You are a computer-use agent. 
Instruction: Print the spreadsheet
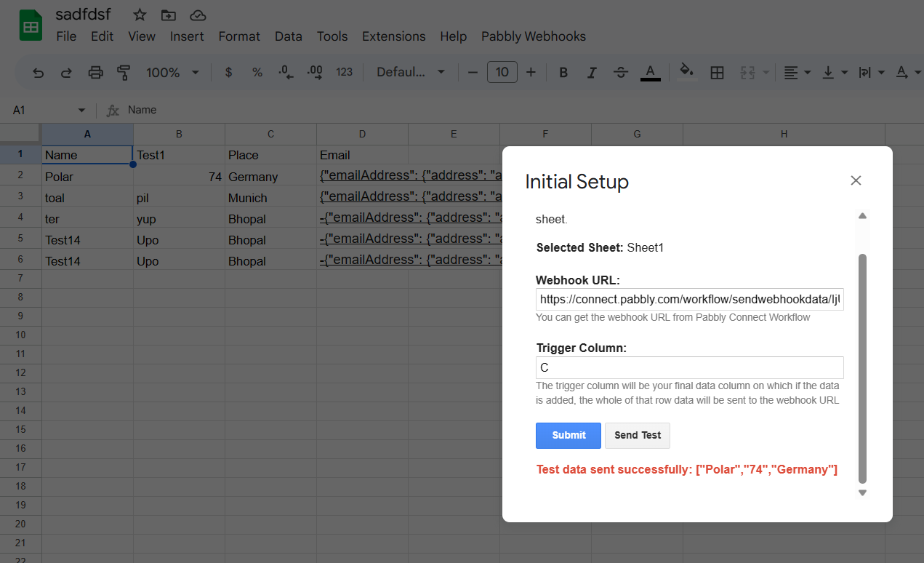click(95, 72)
